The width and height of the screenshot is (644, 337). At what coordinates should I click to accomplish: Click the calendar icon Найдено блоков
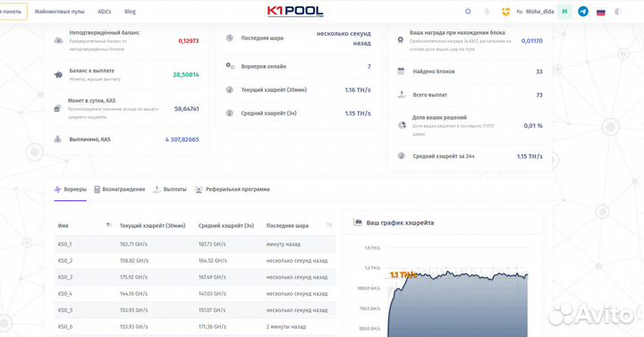(402, 71)
